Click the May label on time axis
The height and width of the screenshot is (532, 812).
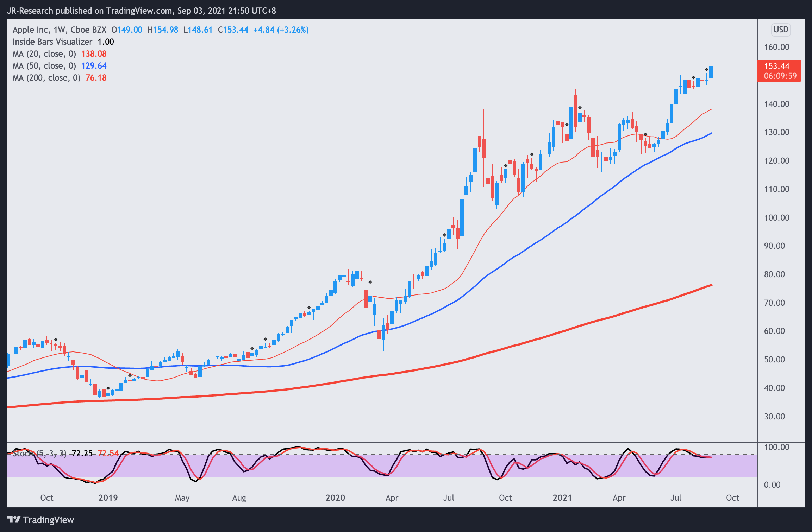(182, 498)
